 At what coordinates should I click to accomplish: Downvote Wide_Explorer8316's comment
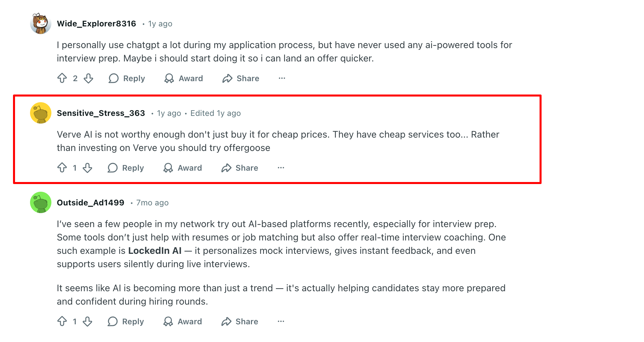pyautogui.click(x=88, y=78)
